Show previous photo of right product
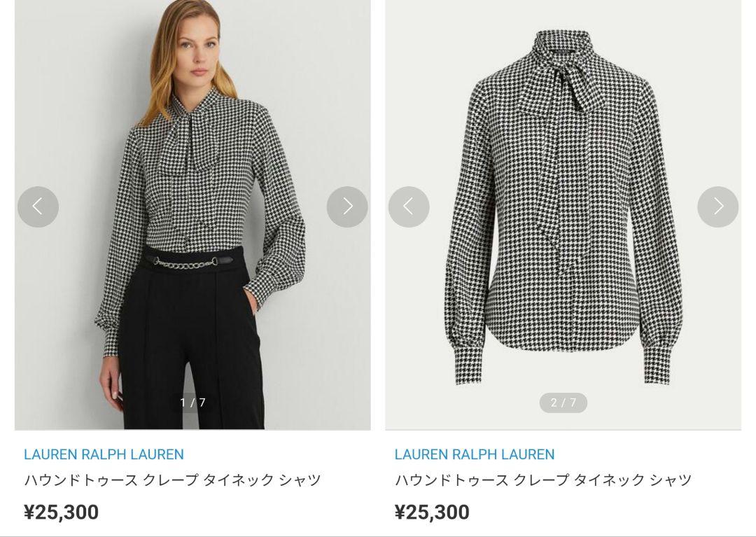Viewport: 756px width, 537px height. [x=409, y=207]
